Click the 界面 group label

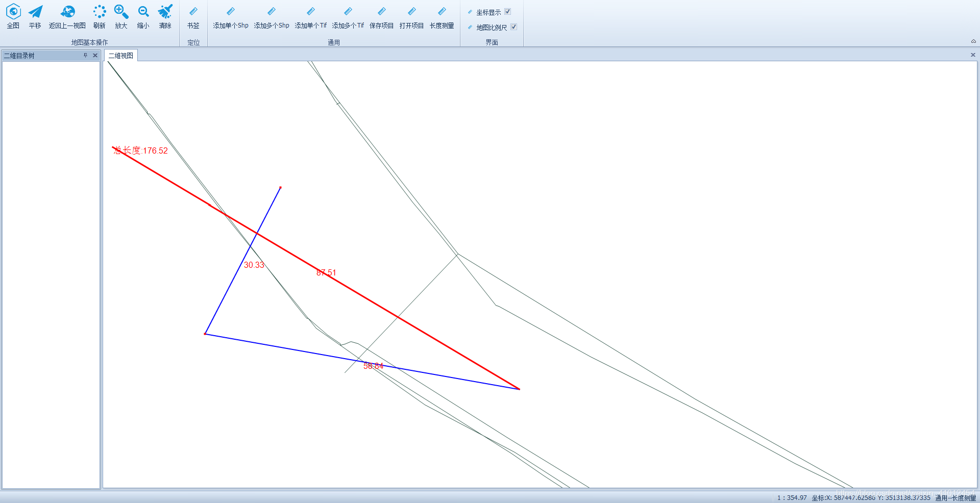click(492, 42)
